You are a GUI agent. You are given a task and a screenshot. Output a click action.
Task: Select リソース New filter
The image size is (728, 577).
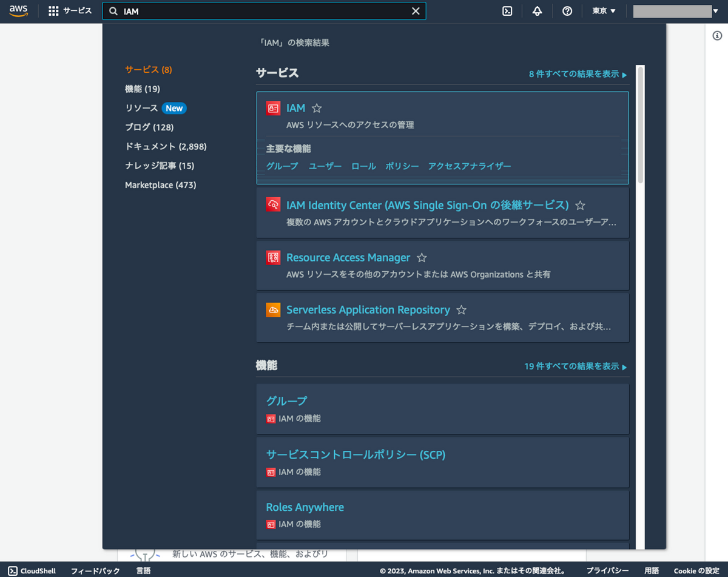tap(156, 108)
